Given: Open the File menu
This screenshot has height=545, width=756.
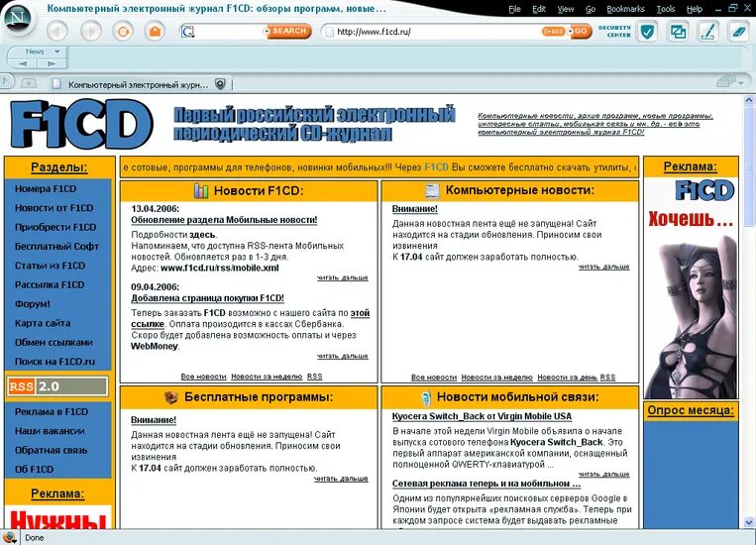Looking at the screenshot, I should [514, 9].
